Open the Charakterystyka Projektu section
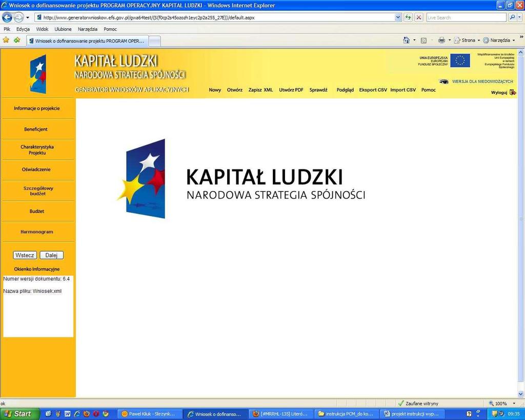 [x=37, y=150]
